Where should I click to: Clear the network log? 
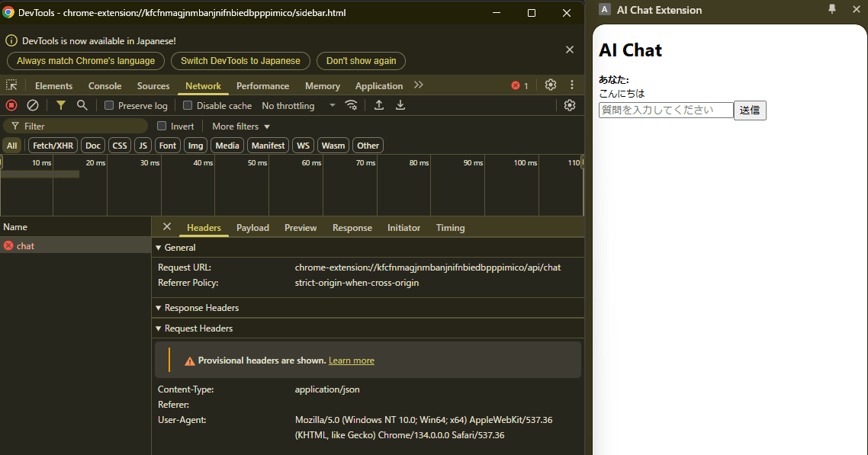(33, 105)
